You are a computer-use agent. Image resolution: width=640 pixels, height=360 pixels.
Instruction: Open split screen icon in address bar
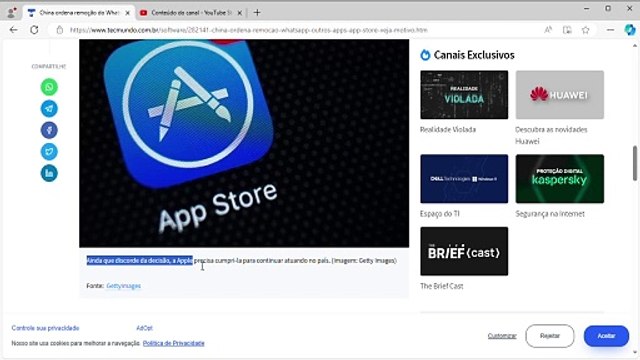(567, 30)
